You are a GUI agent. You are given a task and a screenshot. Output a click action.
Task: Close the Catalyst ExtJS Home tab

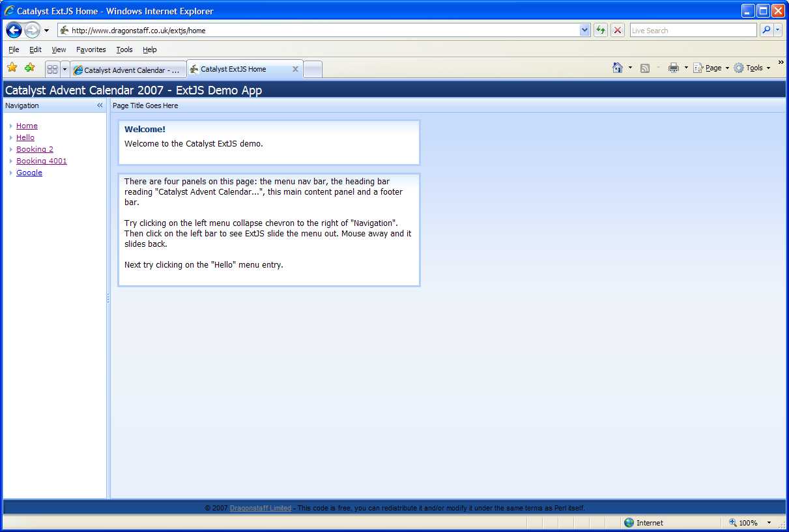point(295,69)
